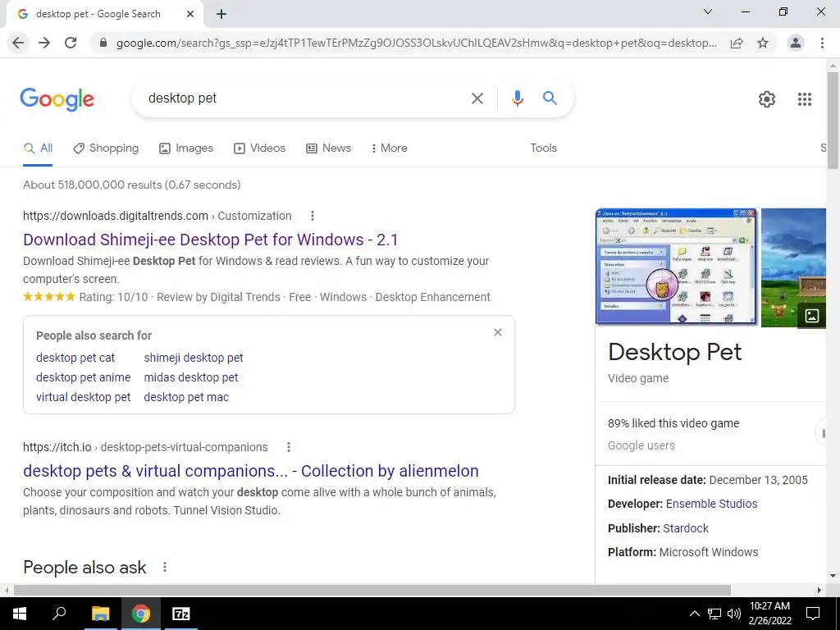Open a new tab with the plus button

pos(221,14)
